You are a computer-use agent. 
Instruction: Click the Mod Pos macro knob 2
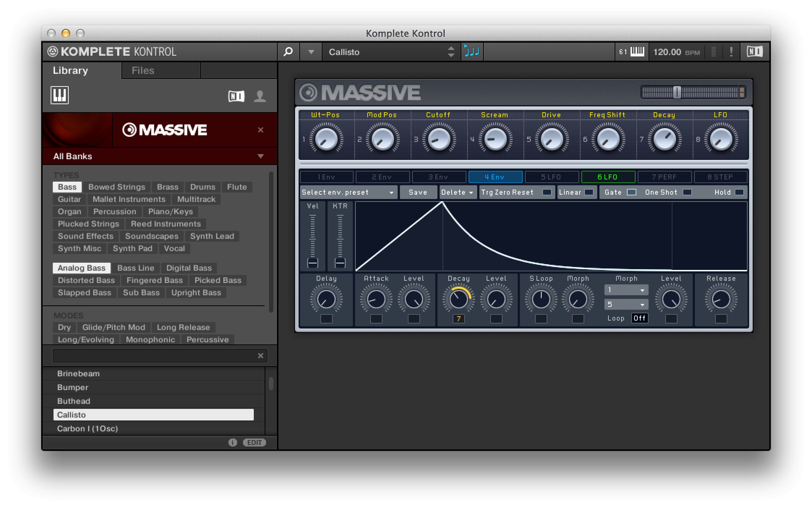383,139
